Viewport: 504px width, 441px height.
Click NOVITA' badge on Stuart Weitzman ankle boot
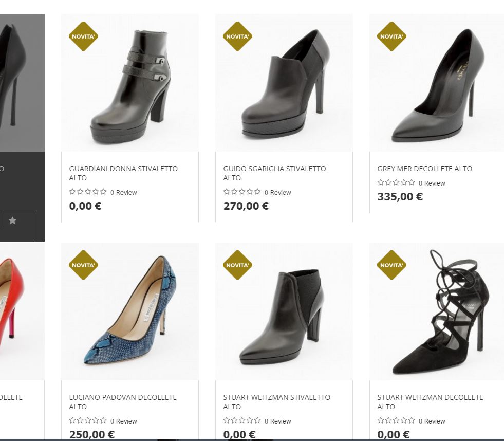[x=237, y=265]
